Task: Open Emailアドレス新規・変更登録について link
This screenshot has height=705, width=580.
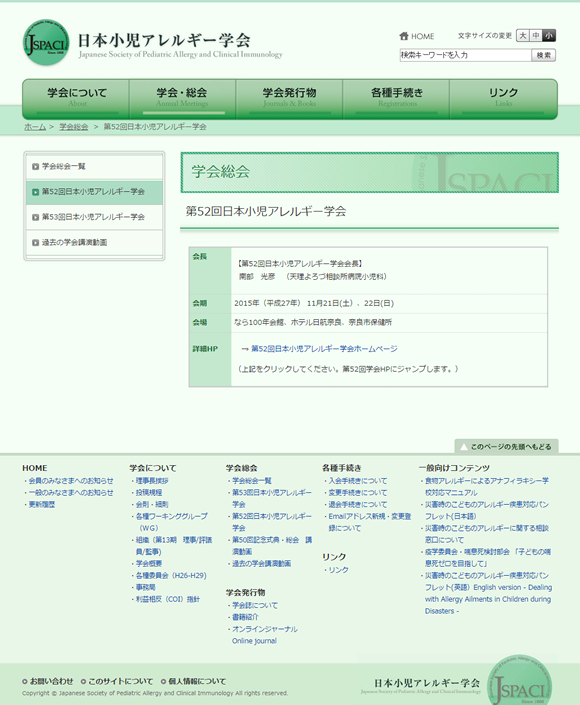Action: point(370,522)
